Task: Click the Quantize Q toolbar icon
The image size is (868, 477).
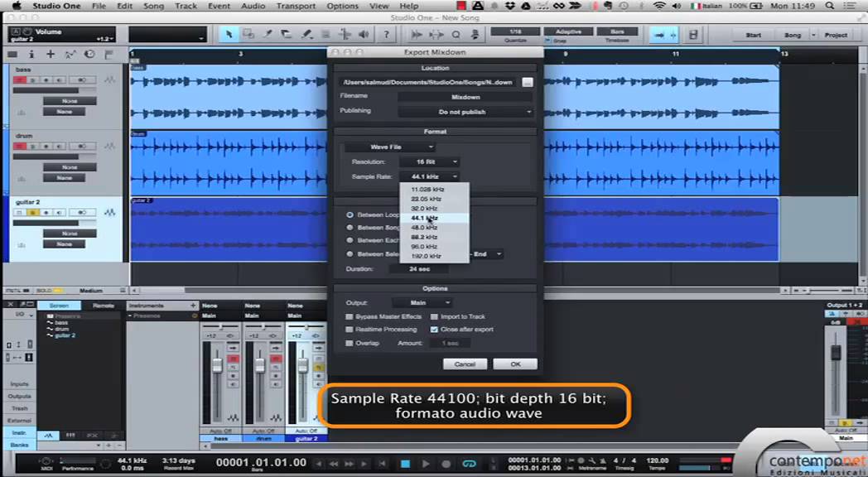Action: (456, 34)
